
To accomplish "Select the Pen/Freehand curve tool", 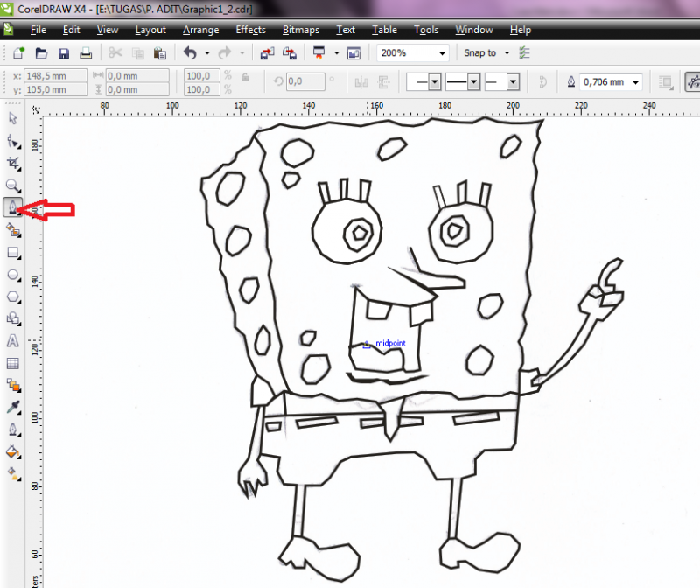I will (x=13, y=207).
